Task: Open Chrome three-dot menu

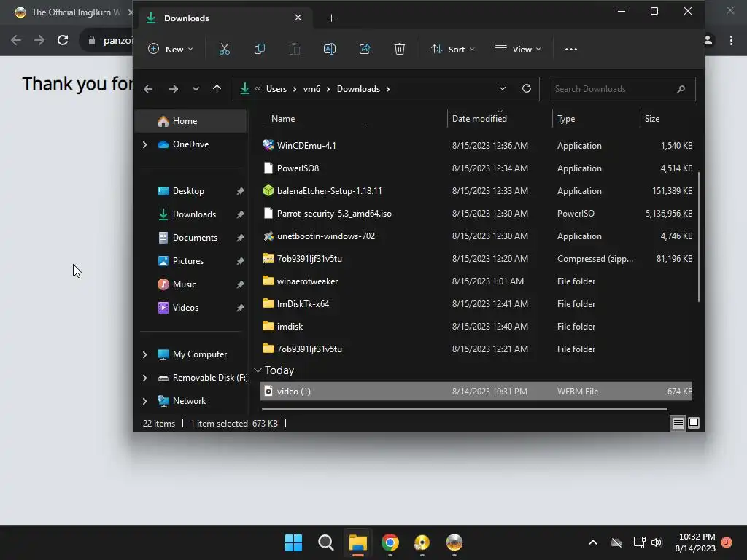Action: (731, 41)
